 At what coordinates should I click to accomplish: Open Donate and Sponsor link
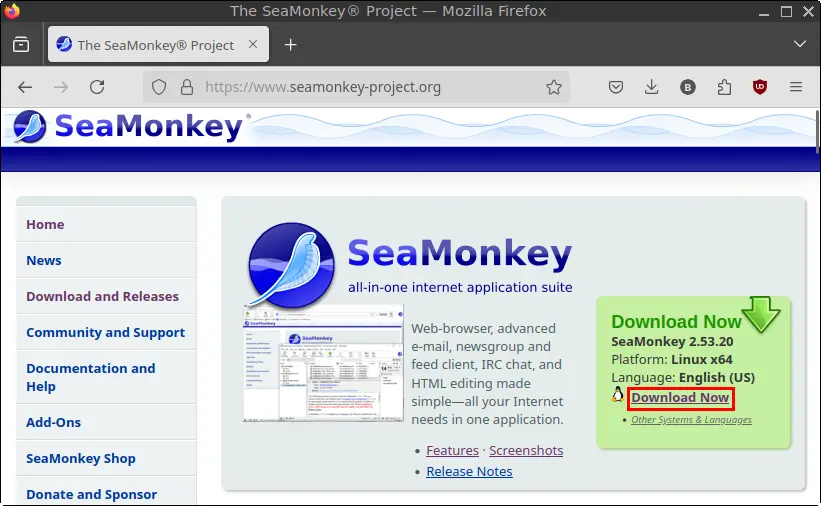pos(92,494)
